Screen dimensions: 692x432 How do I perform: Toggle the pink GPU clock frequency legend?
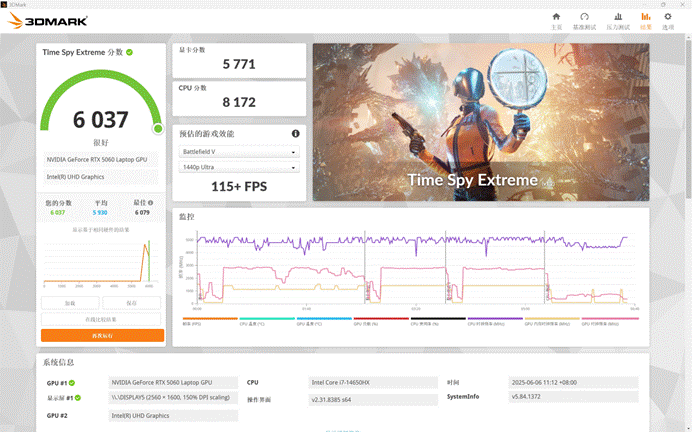point(610,321)
